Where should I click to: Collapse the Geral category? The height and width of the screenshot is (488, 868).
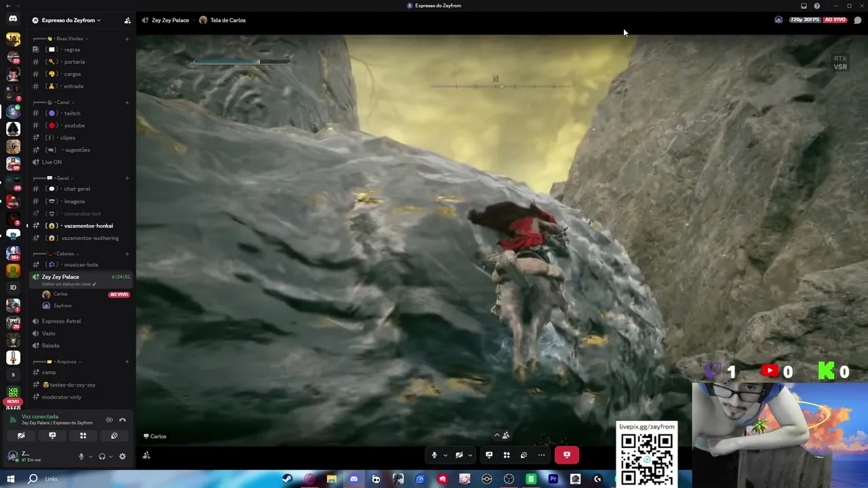62,178
